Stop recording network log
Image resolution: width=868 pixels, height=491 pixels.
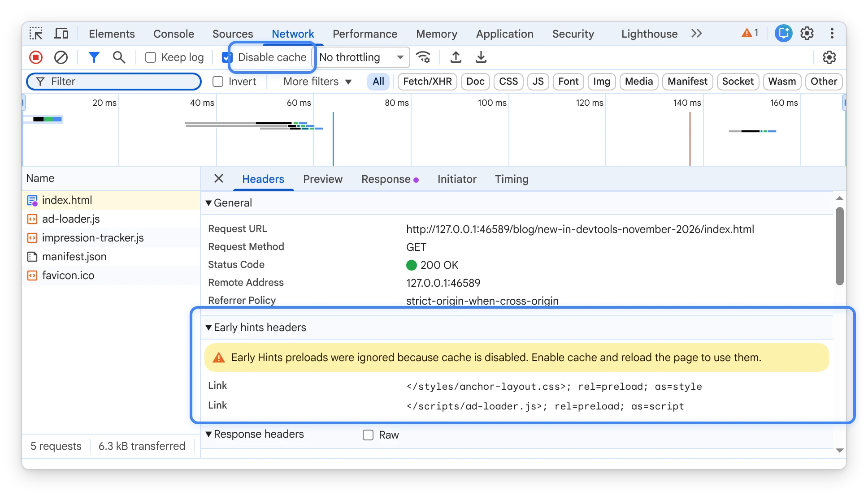[36, 57]
